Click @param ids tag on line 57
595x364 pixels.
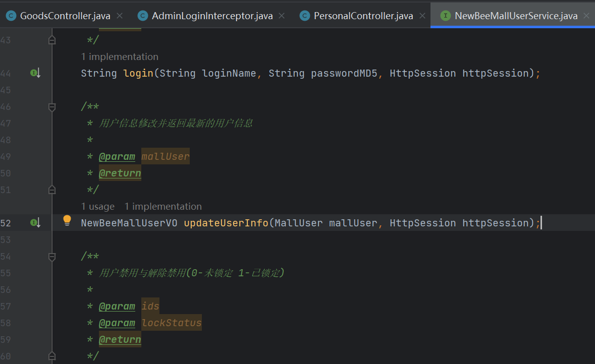[x=117, y=307]
